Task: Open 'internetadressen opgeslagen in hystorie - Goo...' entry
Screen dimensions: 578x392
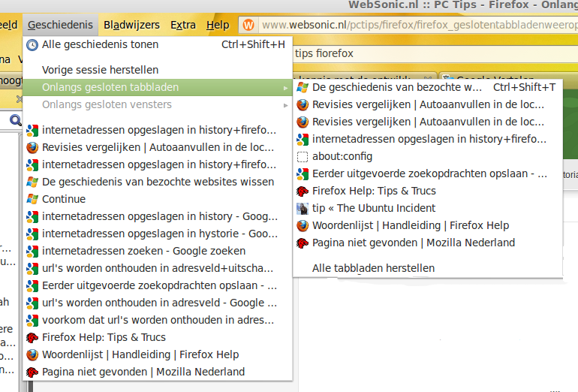Action: (158, 234)
